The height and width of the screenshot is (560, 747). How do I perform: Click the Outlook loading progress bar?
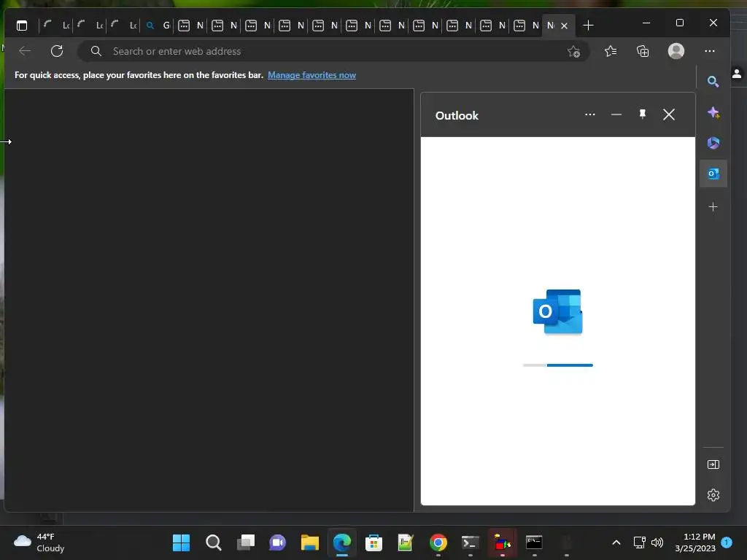coord(558,365)
